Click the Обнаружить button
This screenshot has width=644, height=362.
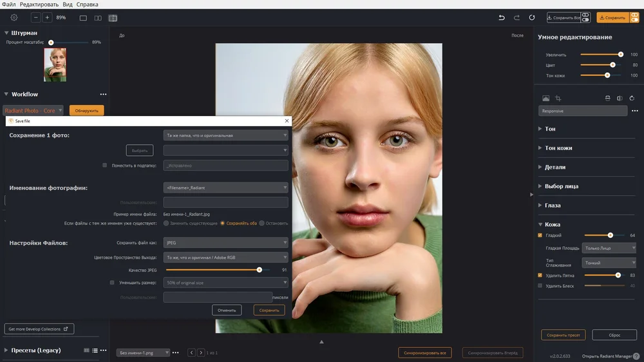pos(87,111)
